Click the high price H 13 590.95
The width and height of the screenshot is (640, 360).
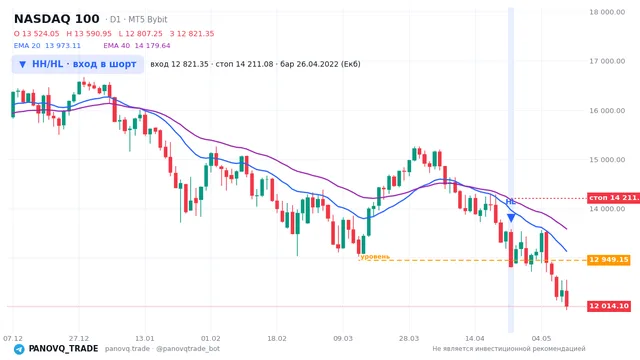pyautogui.click(x=89, y=33)
